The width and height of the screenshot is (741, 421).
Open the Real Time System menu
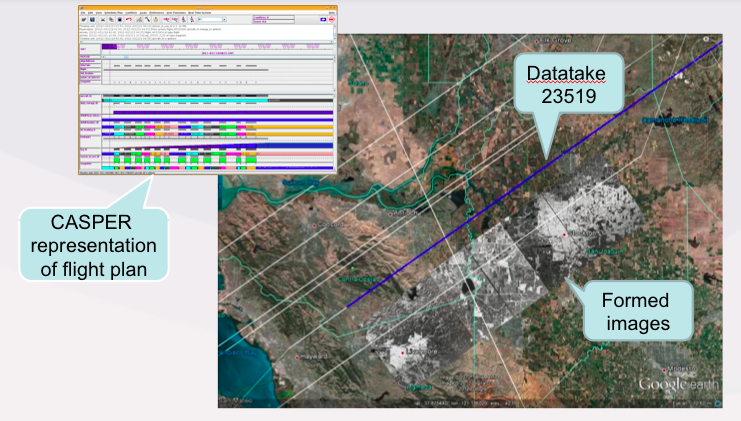click(199, 13)
